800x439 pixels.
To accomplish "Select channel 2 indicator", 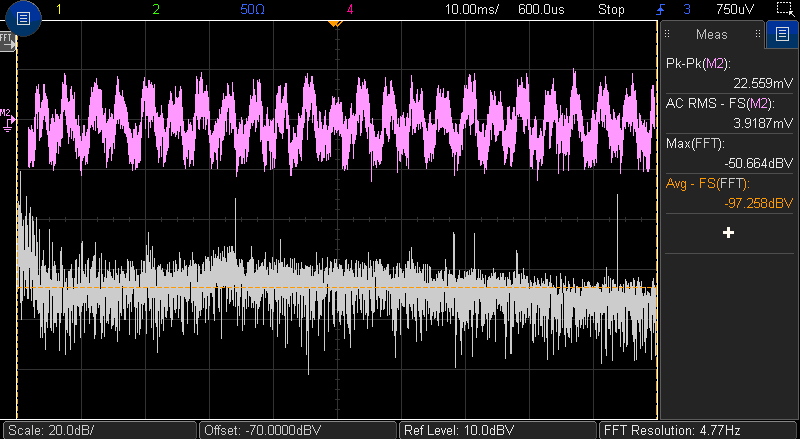I will coord(156,9).
